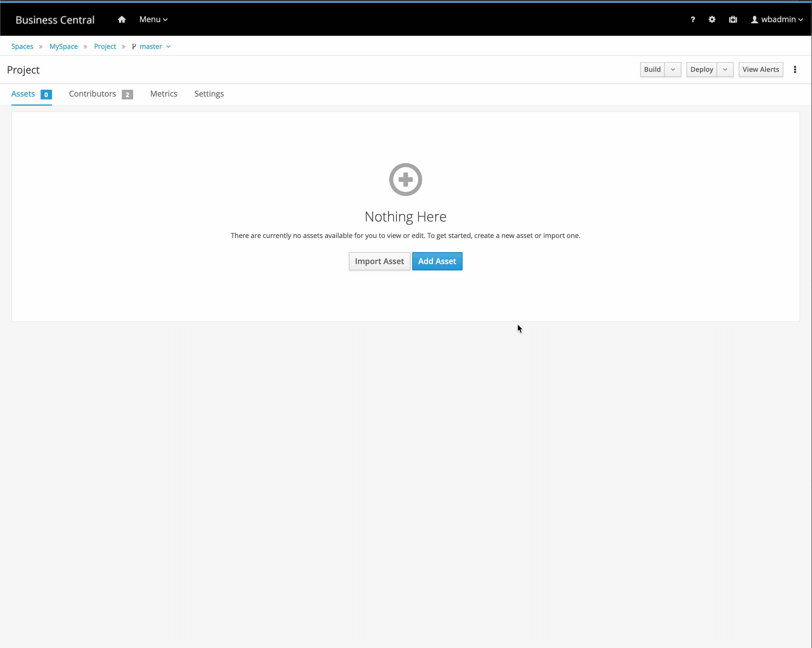Image resolution: width=812 pixels, height=648 pixels.
Task: Click the home icon in the top bar
Action: pos(121,20)
